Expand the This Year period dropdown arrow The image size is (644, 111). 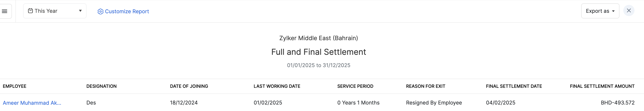pos(80,11)
